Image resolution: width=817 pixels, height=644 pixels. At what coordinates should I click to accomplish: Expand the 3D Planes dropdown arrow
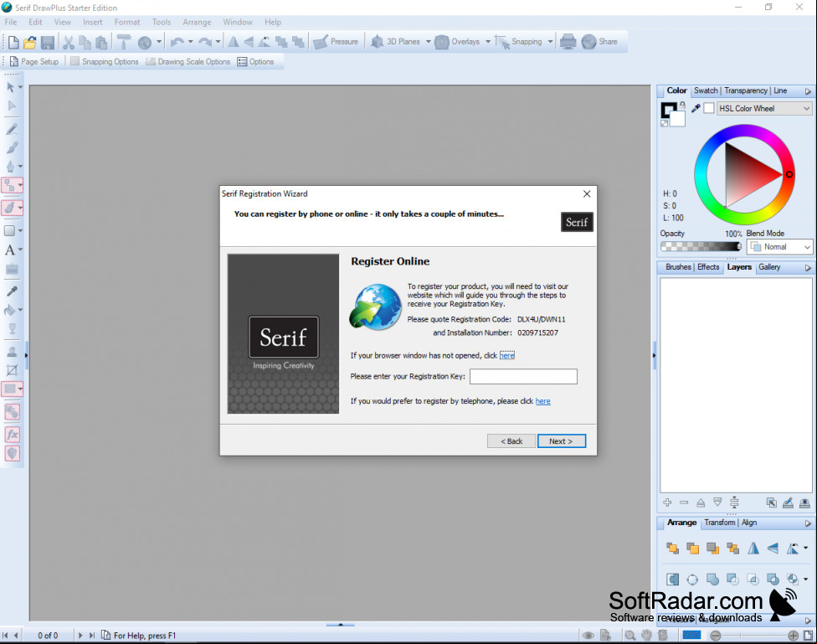[429, 42]
